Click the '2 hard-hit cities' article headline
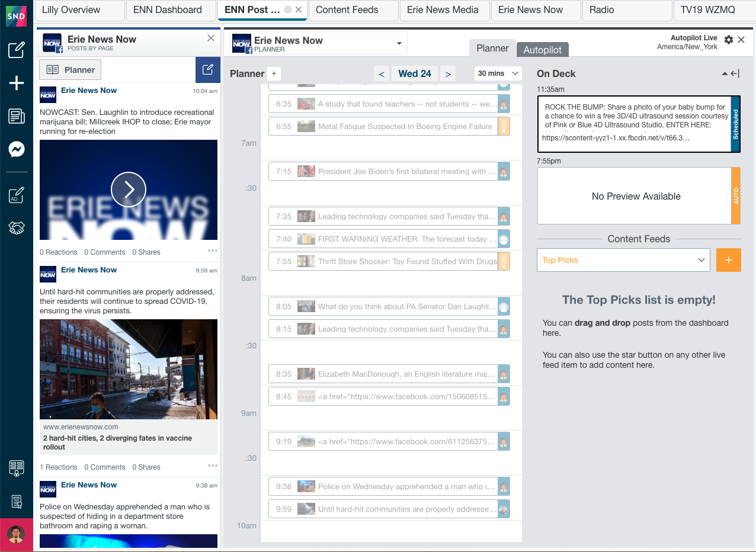Screen dimensions: 756x552 (117, 442)
